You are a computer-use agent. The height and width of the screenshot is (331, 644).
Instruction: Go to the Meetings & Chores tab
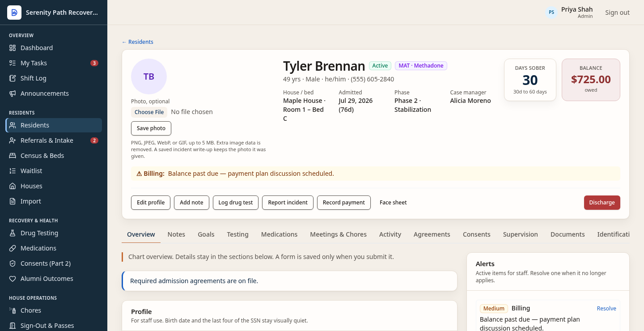pos(338,234)
